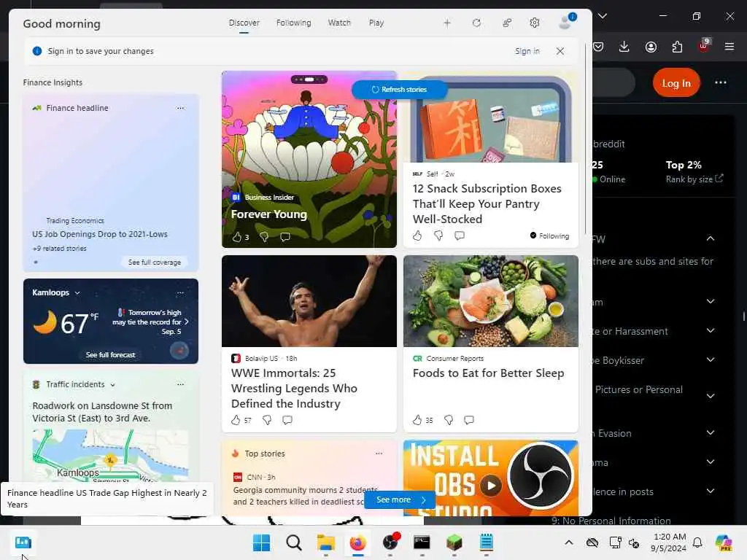Expand the Traffic incidents dropdown arrow

click(112, 385)
